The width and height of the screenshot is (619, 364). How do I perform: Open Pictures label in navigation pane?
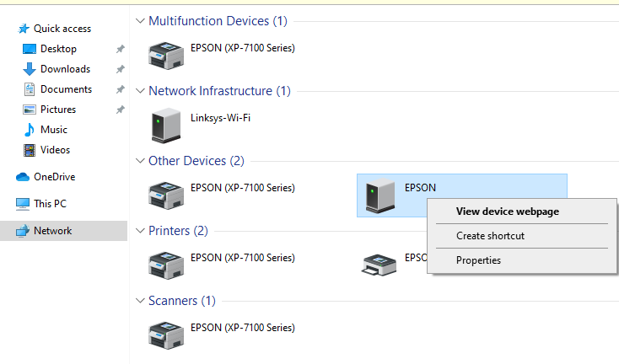click(x=58, y=110)
